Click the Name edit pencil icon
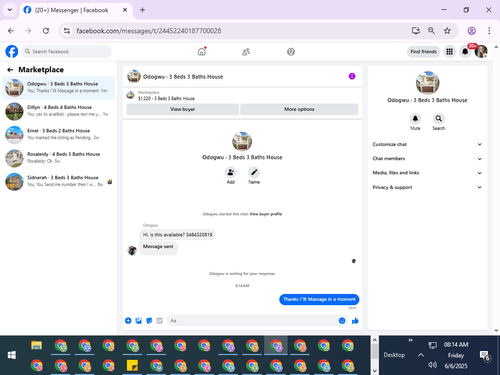The image size is (500, 375). pyautogui.click(x=254, y=172)
